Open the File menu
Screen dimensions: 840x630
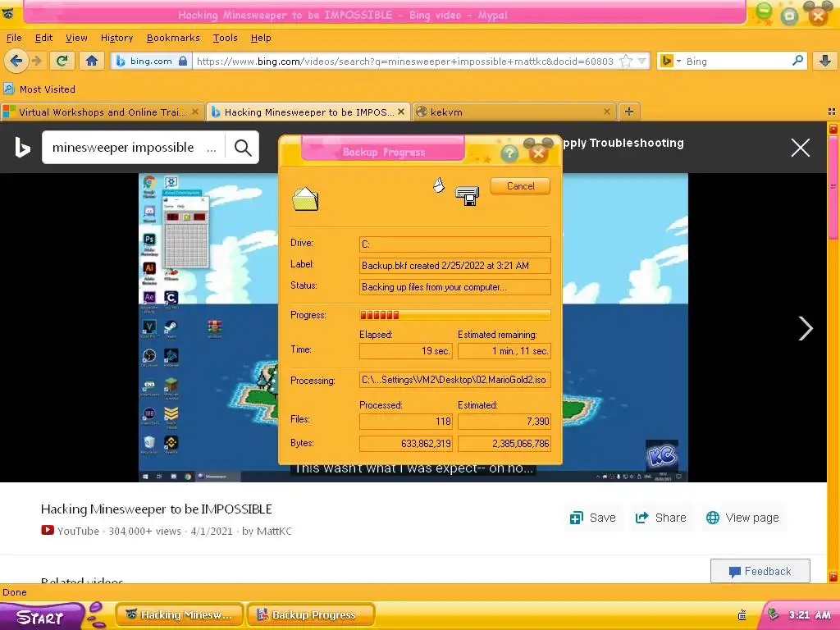pyautogui.click(x=14, y=38)
